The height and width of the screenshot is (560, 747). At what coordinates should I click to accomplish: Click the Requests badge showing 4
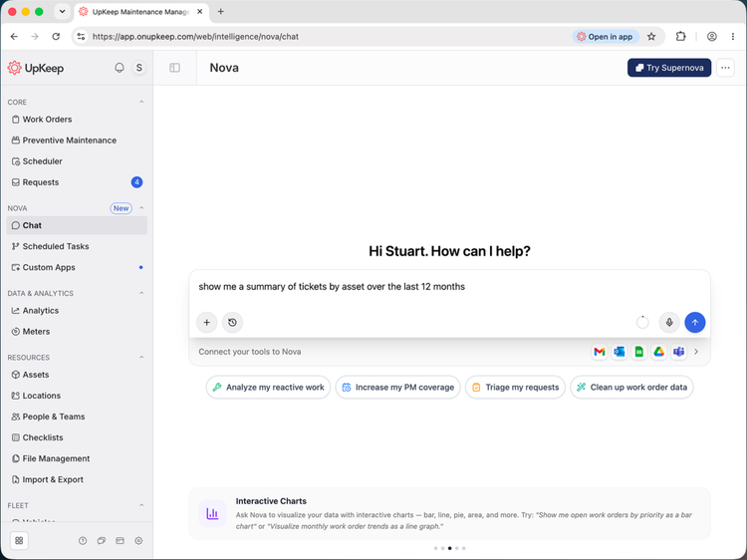coord(136,182)
